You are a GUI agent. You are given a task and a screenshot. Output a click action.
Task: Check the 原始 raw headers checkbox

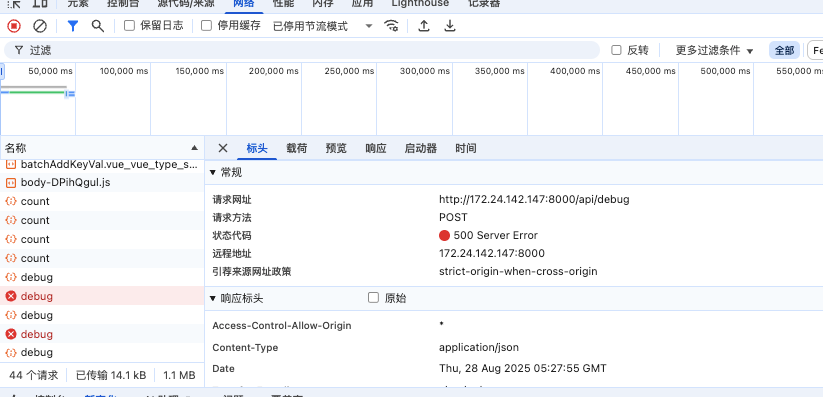click(x=373, y=298)
